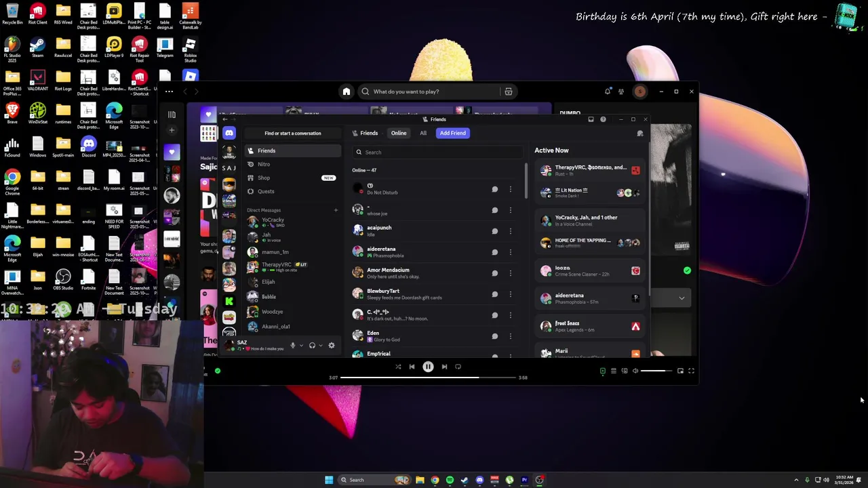Viewport: 868px width, 488px height.
Task: Pause the Spotify song
Action: click(428, 367)
